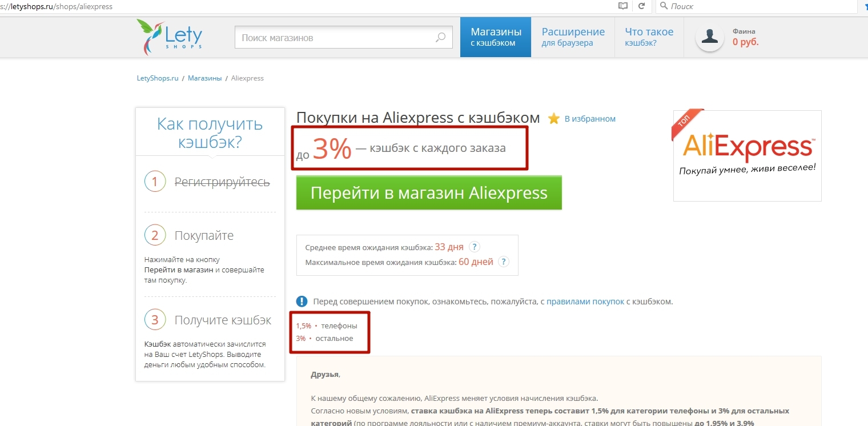Click the 1,5% телефоны rate line
The image size is (868, 426).
pyautogui.click(x=327, y=326)
